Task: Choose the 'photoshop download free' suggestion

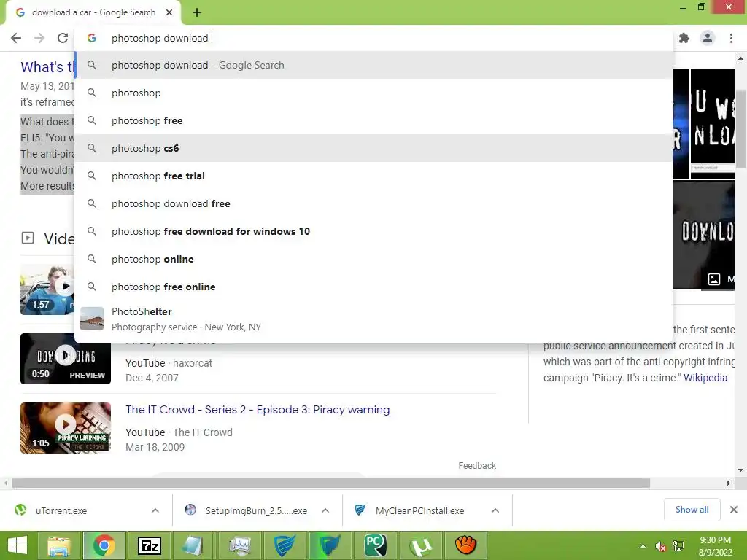Action: click(374, 203)
